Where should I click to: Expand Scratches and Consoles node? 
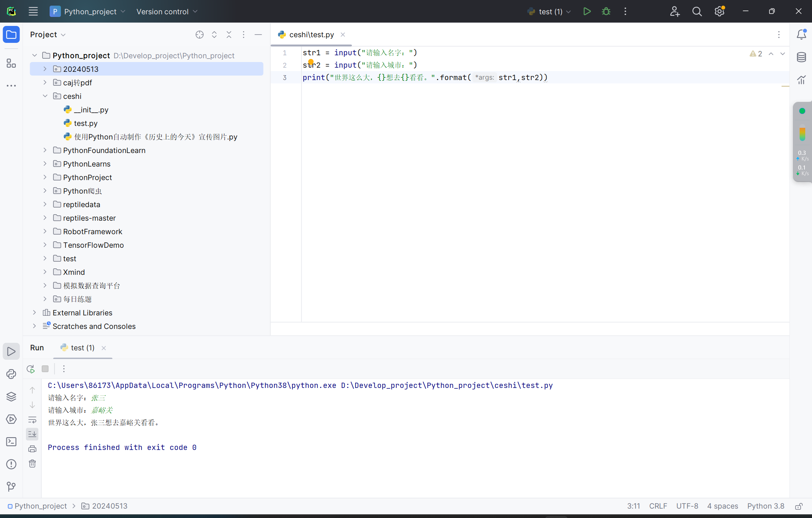[34, 326]
